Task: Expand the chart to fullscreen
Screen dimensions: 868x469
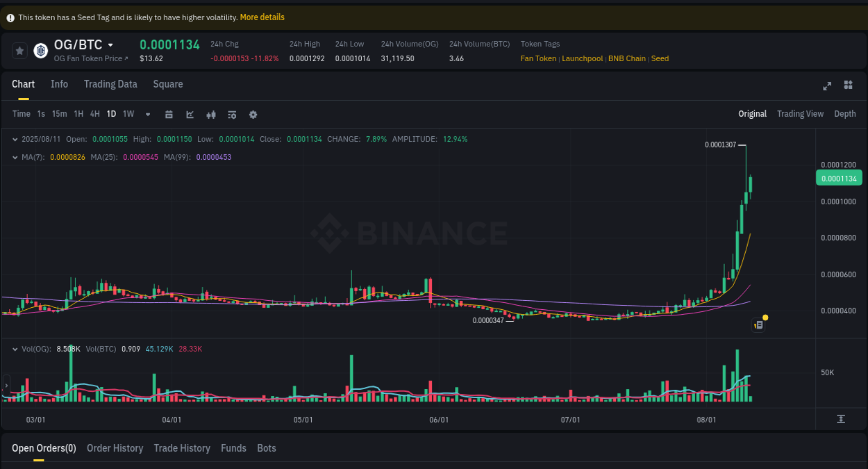Action: click(827, 85)
